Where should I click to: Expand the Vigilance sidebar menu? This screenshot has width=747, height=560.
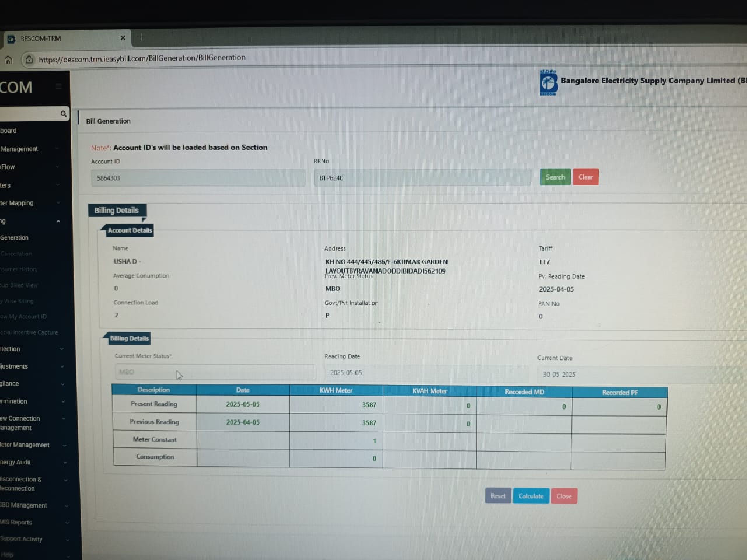32,383
